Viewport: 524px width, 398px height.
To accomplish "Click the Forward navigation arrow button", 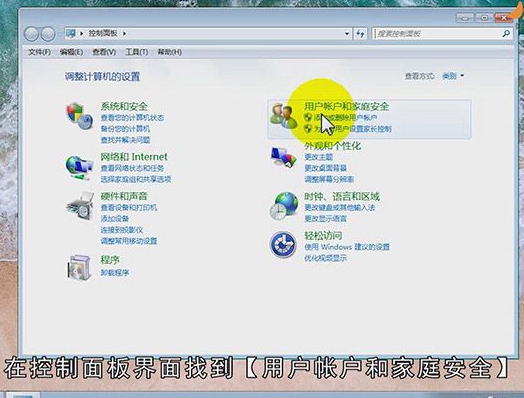I will point(48,34).
